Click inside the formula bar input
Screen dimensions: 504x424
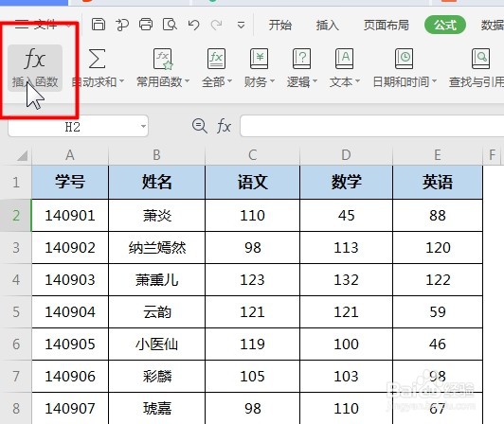pyautogui.click(x=372, y=126)
